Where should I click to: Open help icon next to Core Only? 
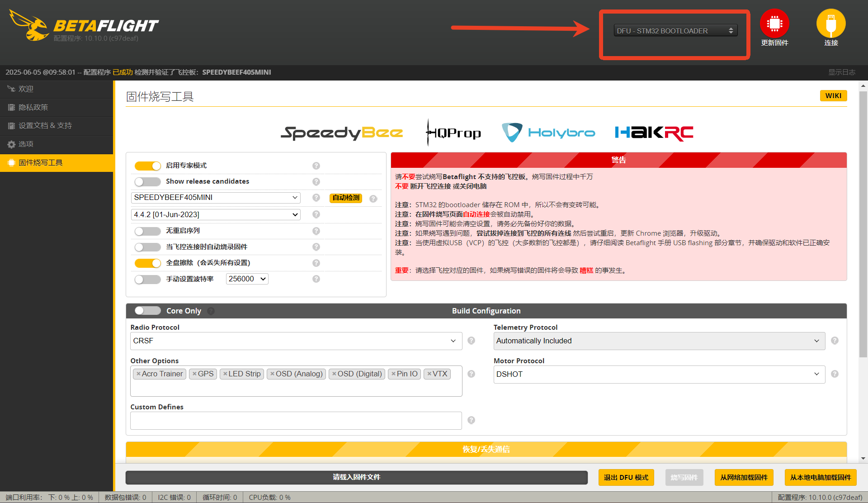tap(211, 311)
